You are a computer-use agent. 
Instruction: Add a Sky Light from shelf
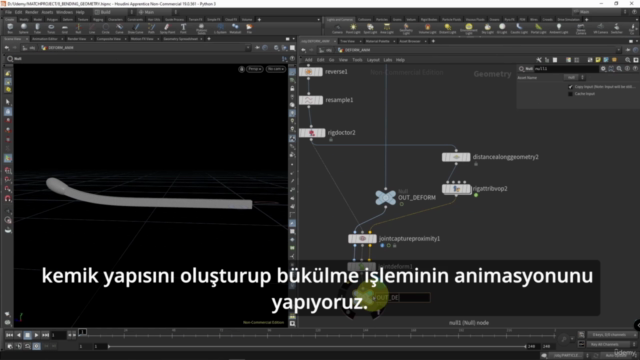487,29
